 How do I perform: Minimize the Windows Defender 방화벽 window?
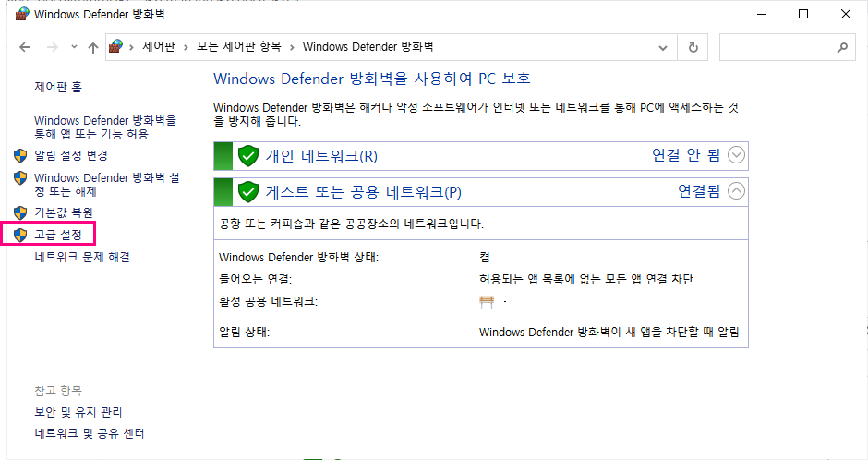pos(762,14)
